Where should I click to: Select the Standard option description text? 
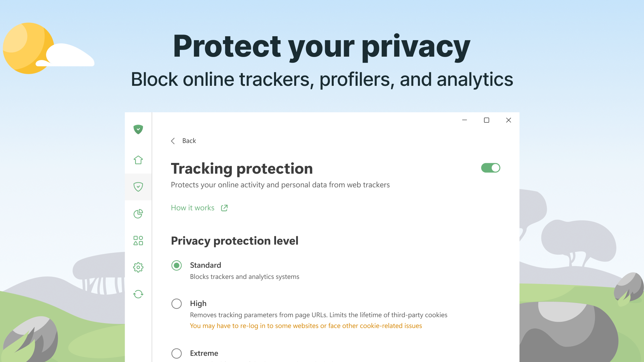click(245, 277)
